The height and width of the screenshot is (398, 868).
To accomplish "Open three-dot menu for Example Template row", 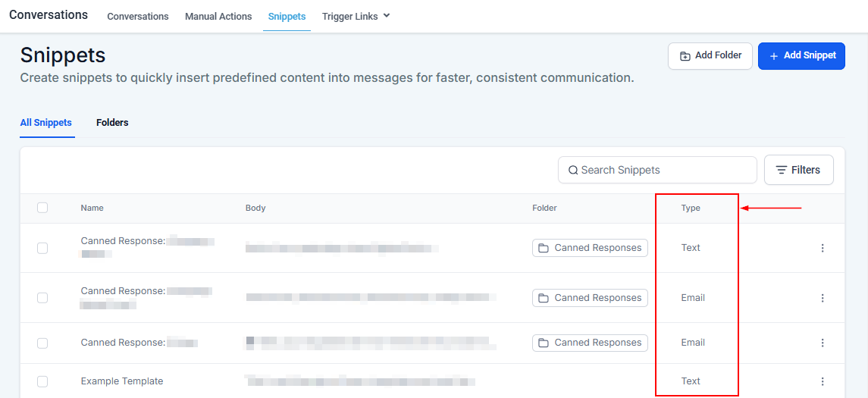I will point(823,381).
